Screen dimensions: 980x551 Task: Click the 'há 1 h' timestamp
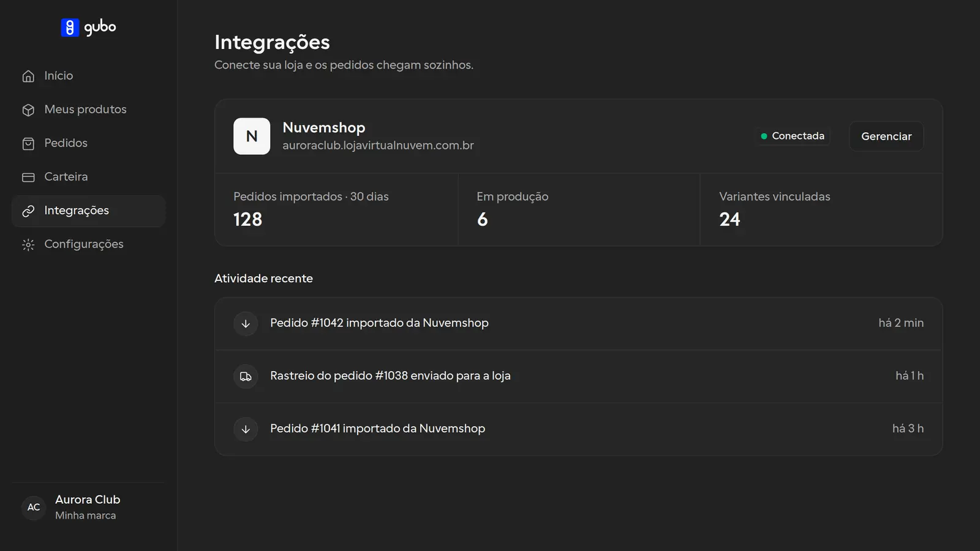(x=910, y=376)
